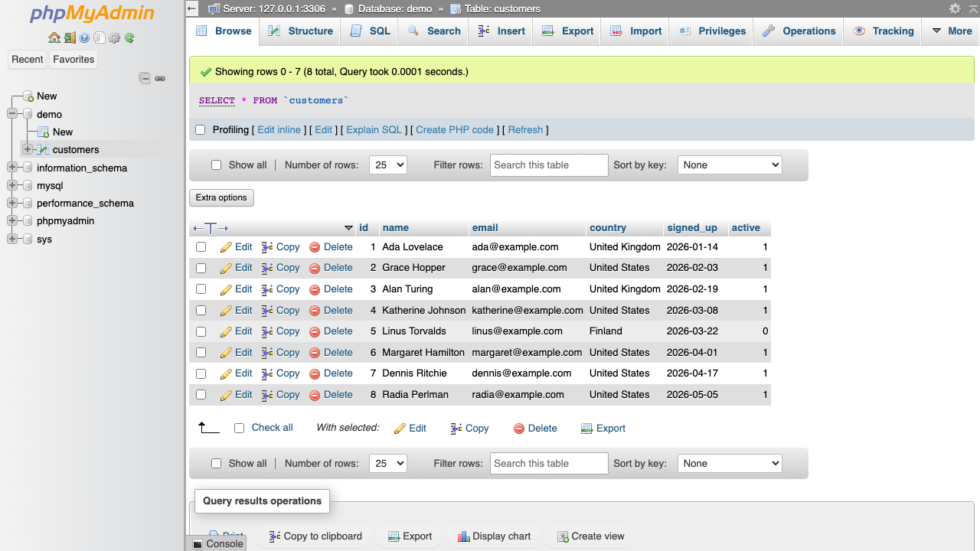This screenshot has height=551, width=980.
Task: Toggle full texts with the ←T→ control
Action: coord(211,228)
